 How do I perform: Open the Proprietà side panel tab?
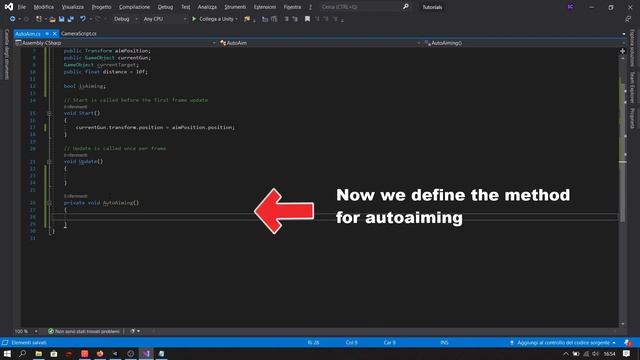coord(632,118)
